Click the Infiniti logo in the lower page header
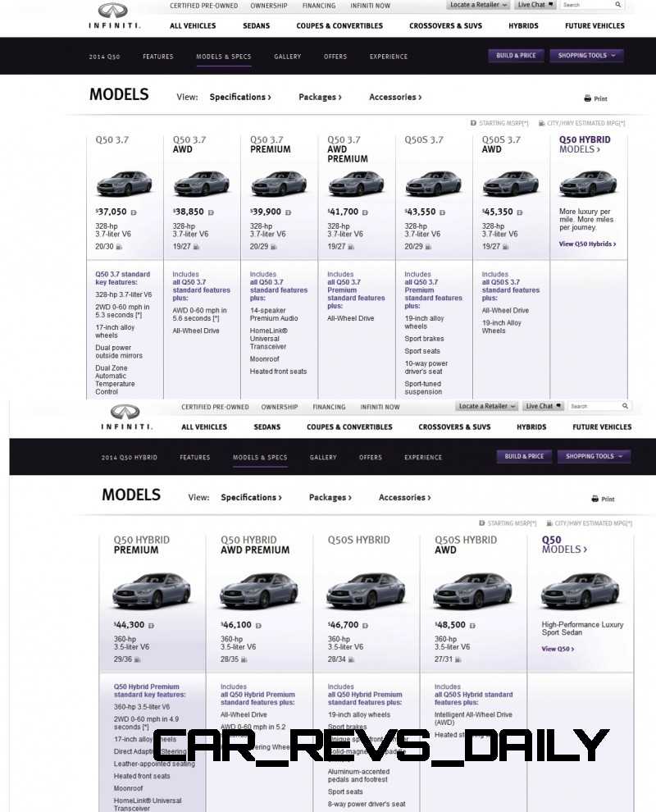 tap(125, 417)
